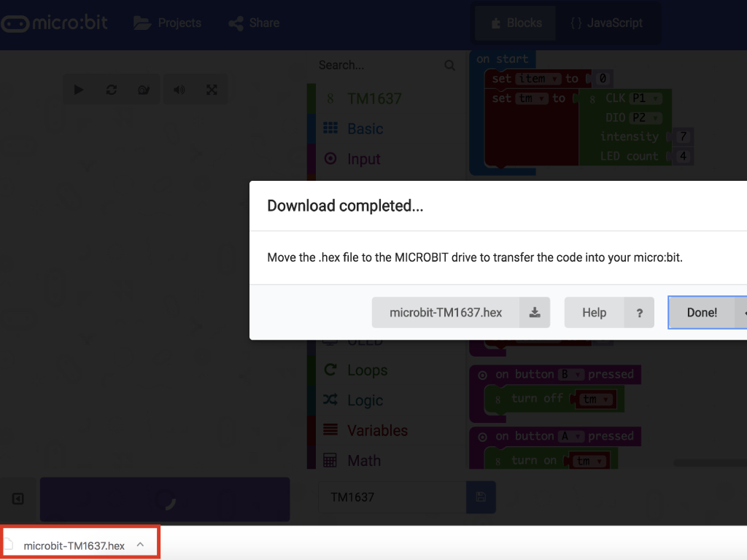Click the intensity value 7

(x=683, y=136)
